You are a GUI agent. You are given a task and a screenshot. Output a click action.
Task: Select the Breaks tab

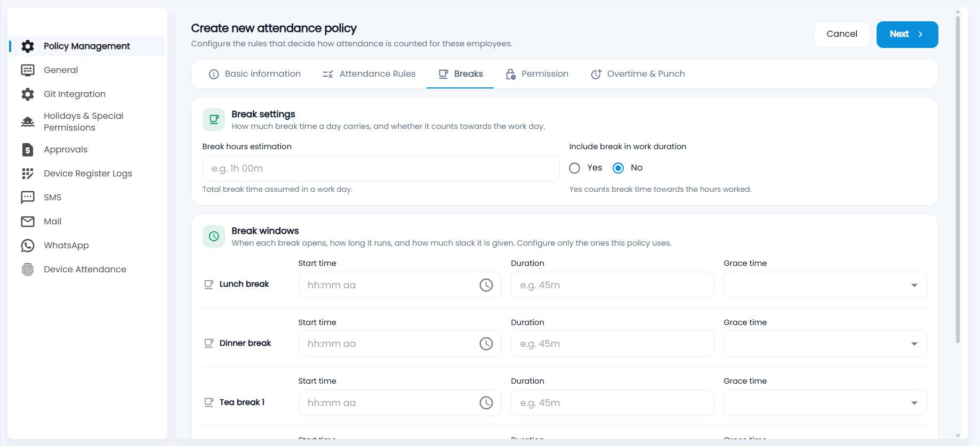click(461, 74)
